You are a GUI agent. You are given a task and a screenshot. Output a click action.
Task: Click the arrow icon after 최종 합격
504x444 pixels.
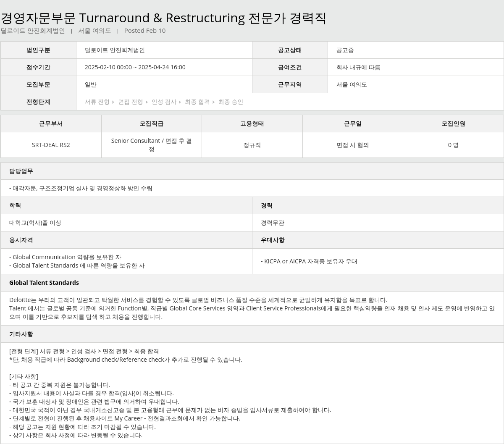tap(214, 102)
